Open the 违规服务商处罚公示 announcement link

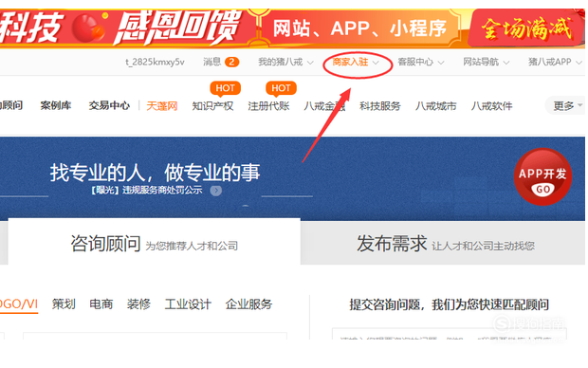pos(147,191)
